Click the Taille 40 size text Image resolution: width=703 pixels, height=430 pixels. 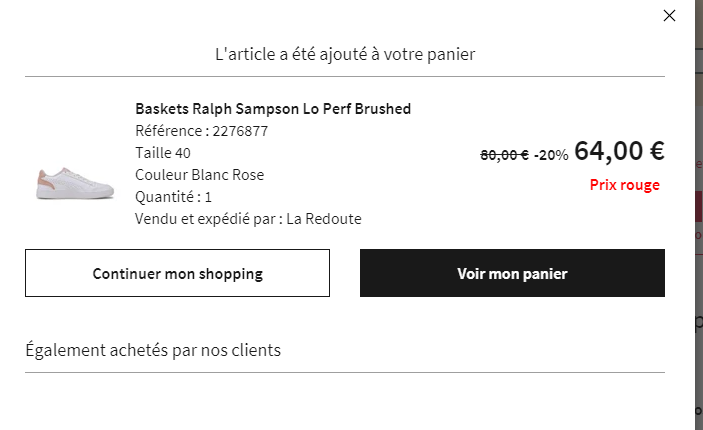pyautogui.click(x=162, y=153)
